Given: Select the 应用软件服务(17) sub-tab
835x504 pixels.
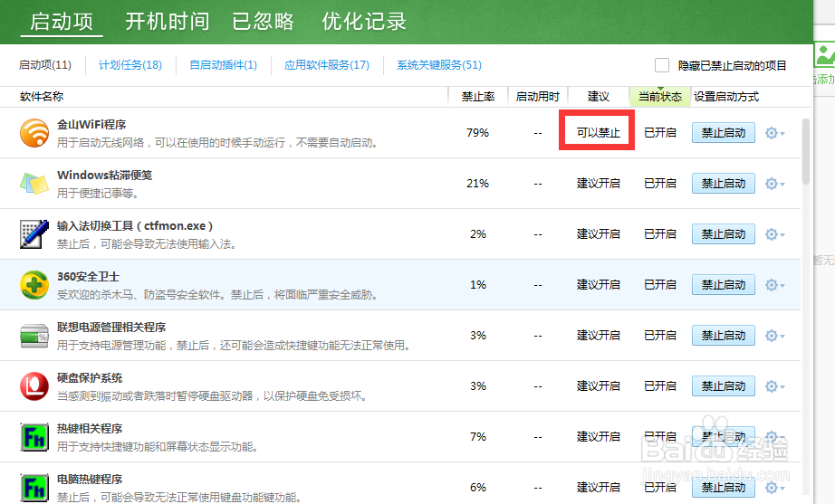Looking at the screenshot, I should coord(326,65).
